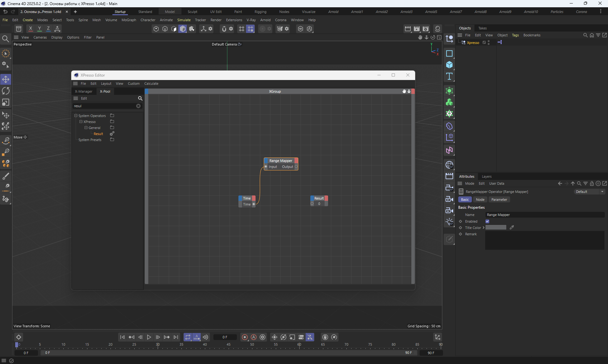Click the Title Color swatch

496,227
